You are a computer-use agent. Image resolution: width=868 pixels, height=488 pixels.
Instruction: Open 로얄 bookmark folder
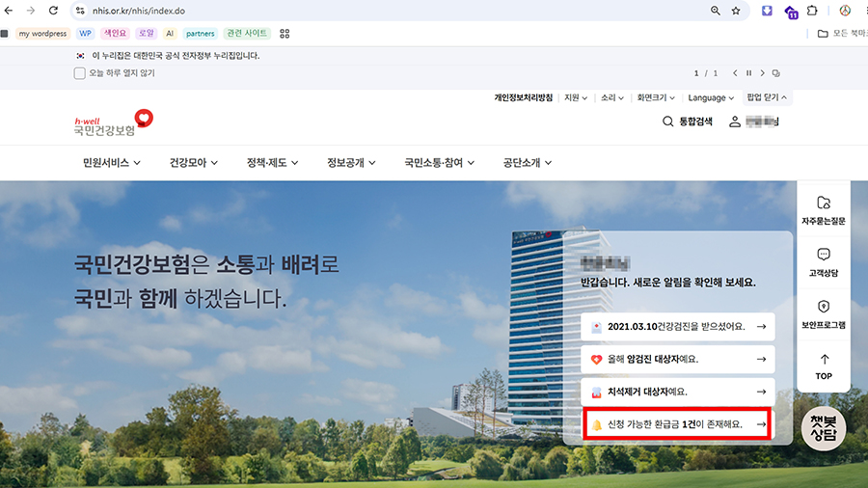(x=147, y=34)
